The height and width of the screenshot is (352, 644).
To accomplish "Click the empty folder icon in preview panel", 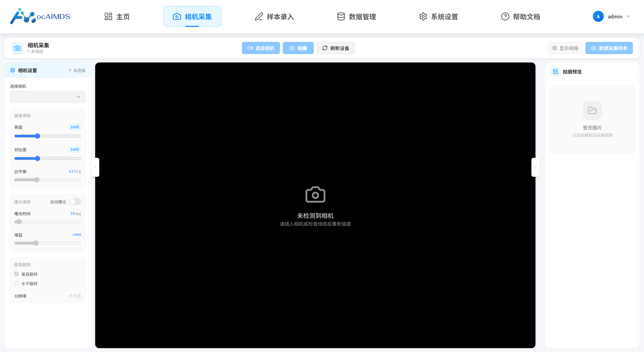I will tap(592, 110).
